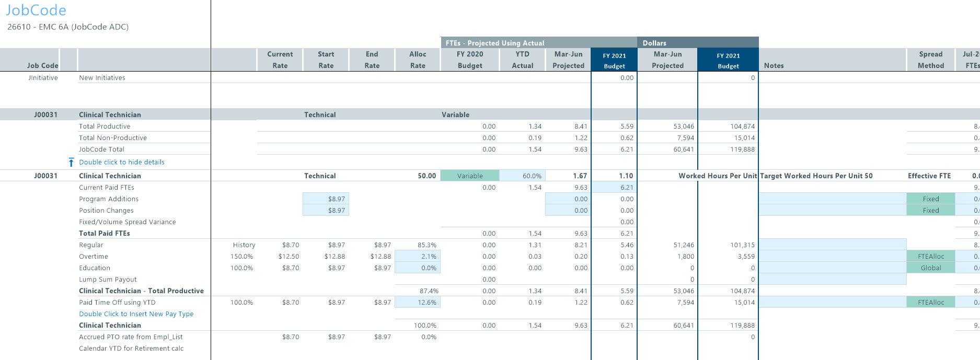Viewport: 980px width, 360px height.
Task: Open the FTEAlloc spread method for Overtime
Action: pos(930,257)
